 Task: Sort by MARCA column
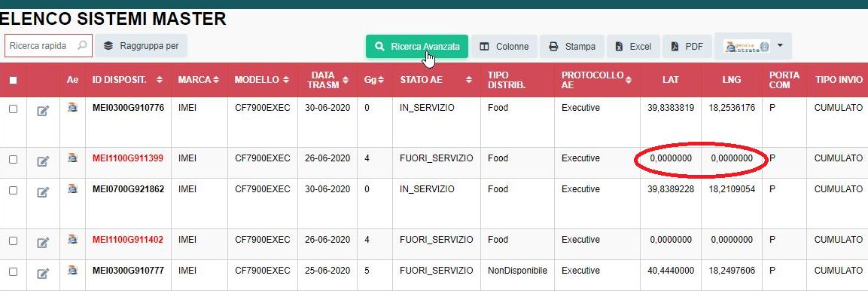[x=216, y=80]
